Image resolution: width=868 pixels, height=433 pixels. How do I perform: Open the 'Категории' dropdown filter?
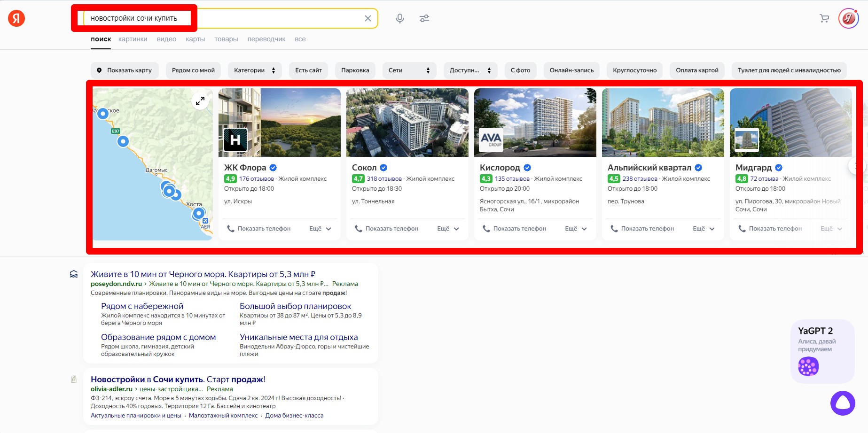(x=254, y=70)
